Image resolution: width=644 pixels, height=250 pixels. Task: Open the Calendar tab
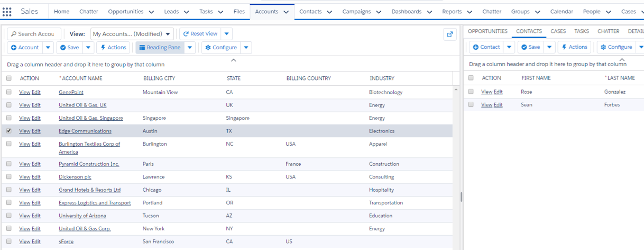click(x=562, y=12)
